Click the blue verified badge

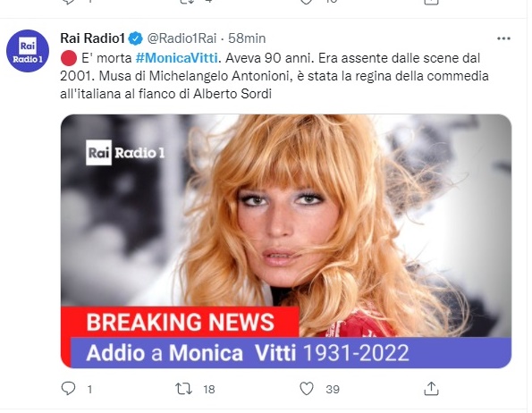pos(136,38)
